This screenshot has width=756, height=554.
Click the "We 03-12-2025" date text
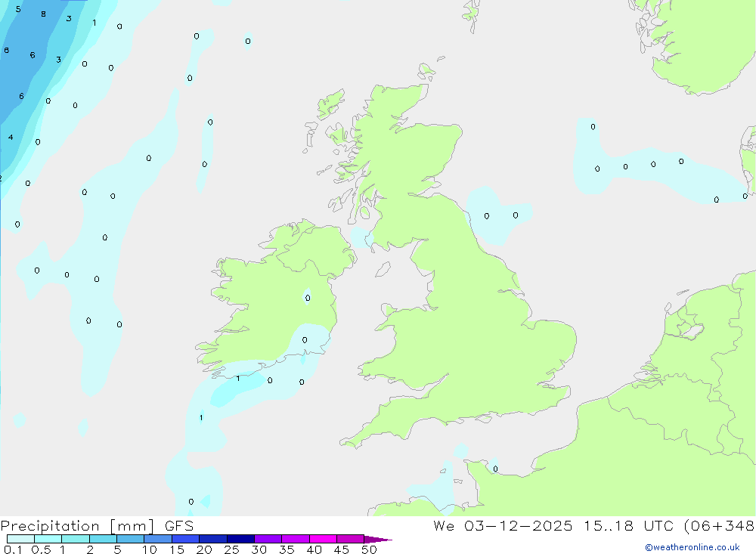[503, 525]
